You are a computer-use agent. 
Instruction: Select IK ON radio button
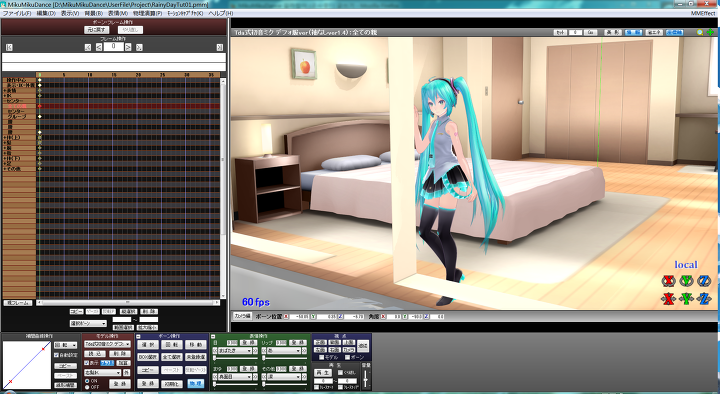[87, 381]
